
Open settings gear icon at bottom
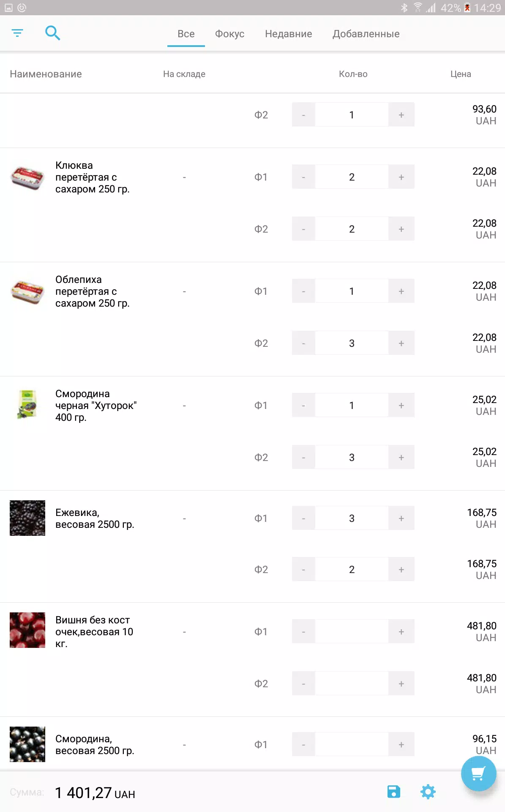(428, 791)
